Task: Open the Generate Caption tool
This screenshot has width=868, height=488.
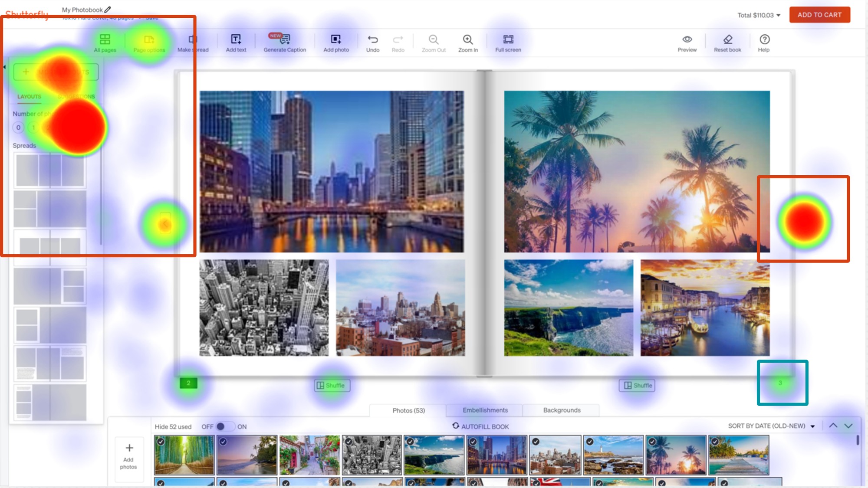Action: pyautogui.click(x=285, y=43)
